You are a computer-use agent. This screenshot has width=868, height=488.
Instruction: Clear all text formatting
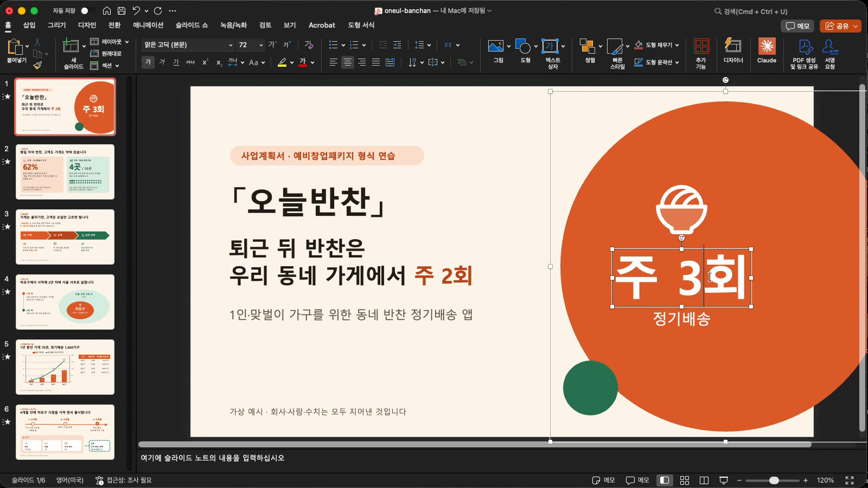click(309, 45)
